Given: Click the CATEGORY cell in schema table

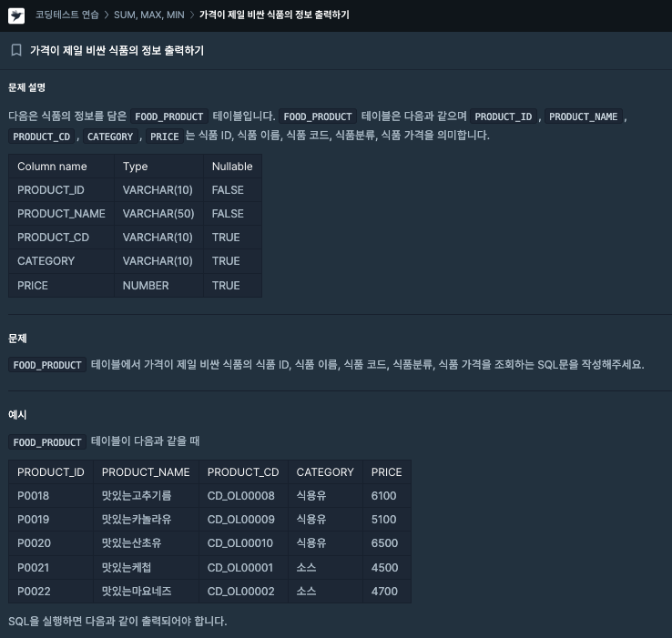Looking at the screenshot, I should point(61,261).
